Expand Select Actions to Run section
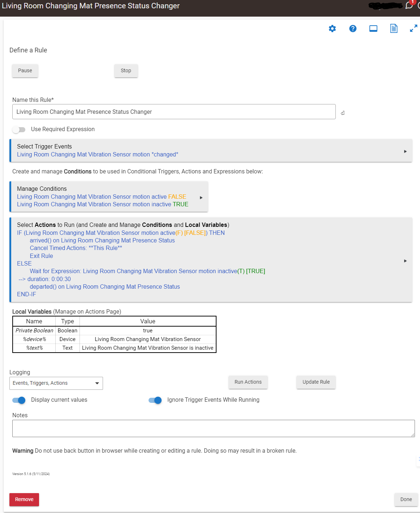Viewport: 420px width, 513px height. (405, 260)
